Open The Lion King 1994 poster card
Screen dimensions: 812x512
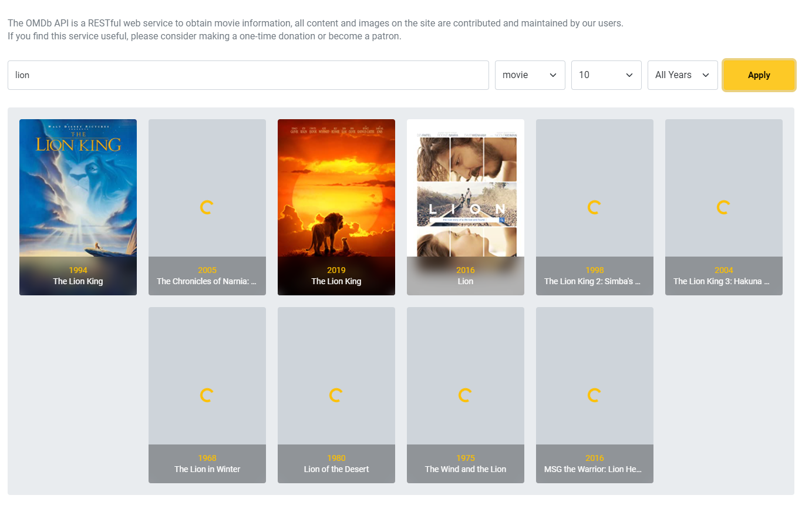[x=78, y=207]
